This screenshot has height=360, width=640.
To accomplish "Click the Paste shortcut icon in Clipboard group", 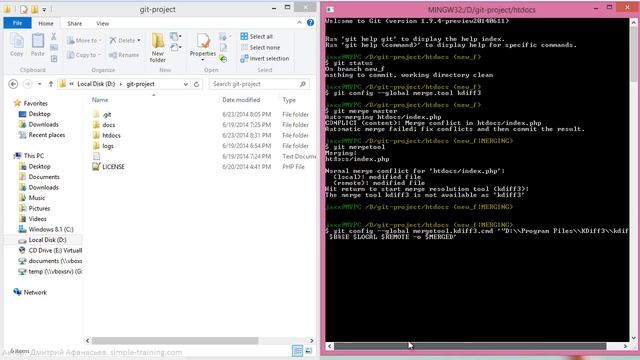I will 54,59.
